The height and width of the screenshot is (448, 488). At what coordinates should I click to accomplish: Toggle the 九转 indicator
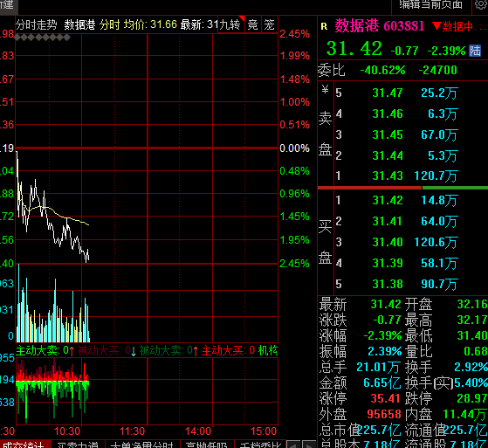pyautogui.click(x=230, y=24)
